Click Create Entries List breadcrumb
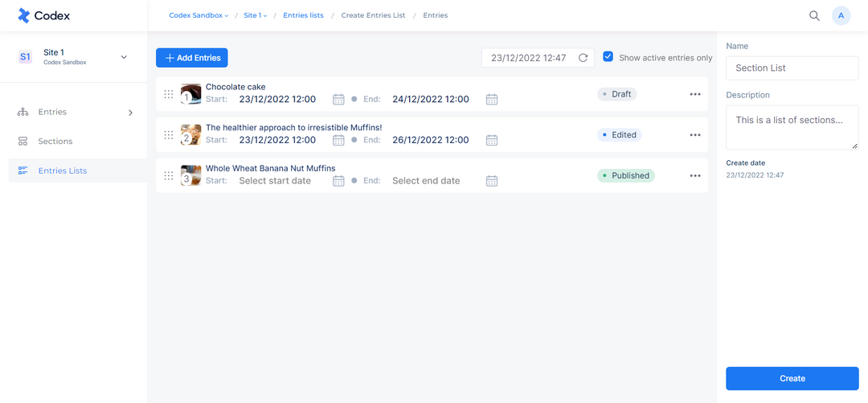 373,15
